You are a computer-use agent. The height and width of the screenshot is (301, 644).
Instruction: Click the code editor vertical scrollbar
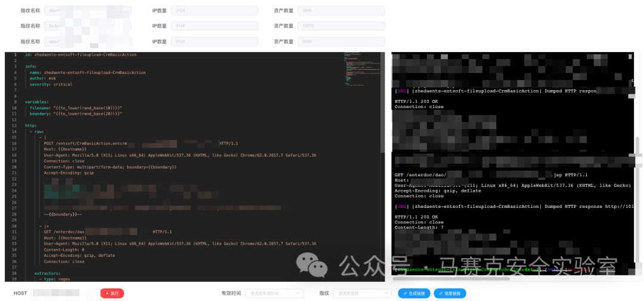[382, 103]
